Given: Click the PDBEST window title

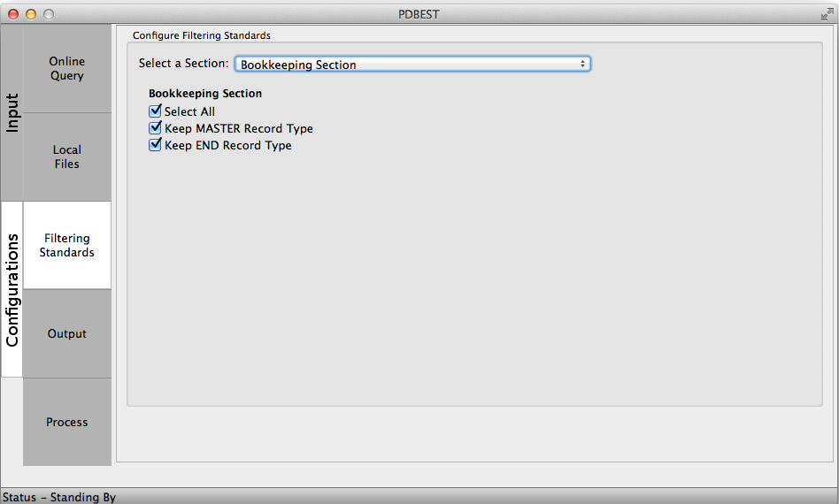Looking at the screenshot, I should tap(419, 14).
